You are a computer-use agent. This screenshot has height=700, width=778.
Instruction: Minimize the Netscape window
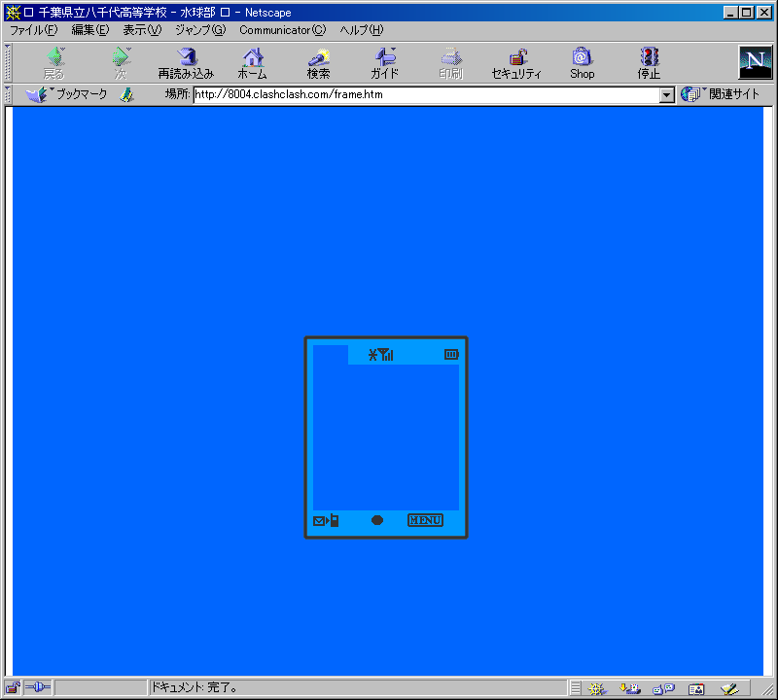729,13
